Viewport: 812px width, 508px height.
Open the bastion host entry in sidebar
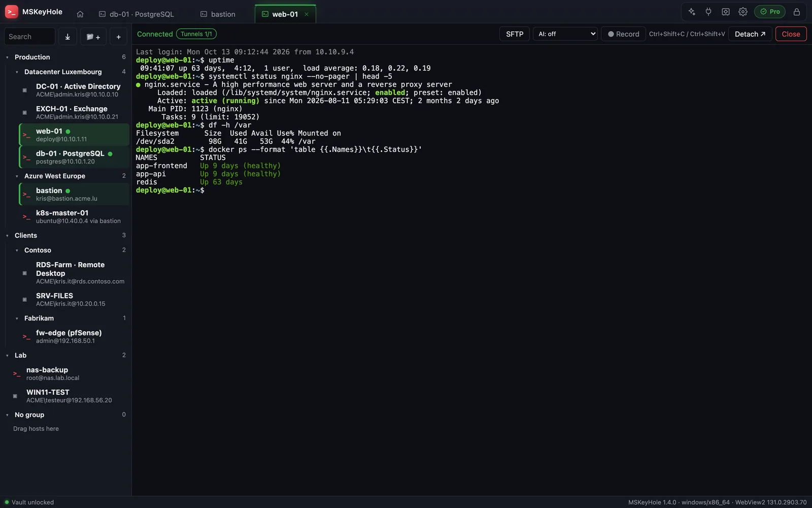coord(74,194)
